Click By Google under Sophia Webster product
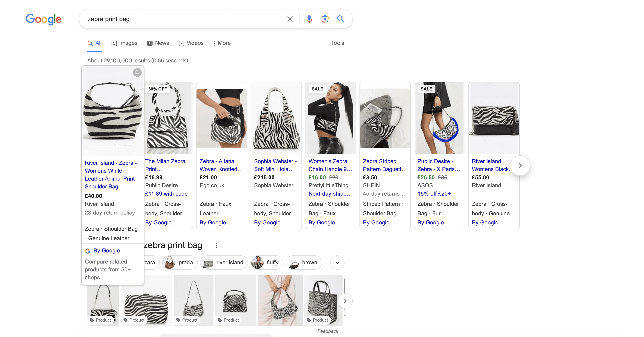This screenshot has width=644, height=337. pos(267,222)
